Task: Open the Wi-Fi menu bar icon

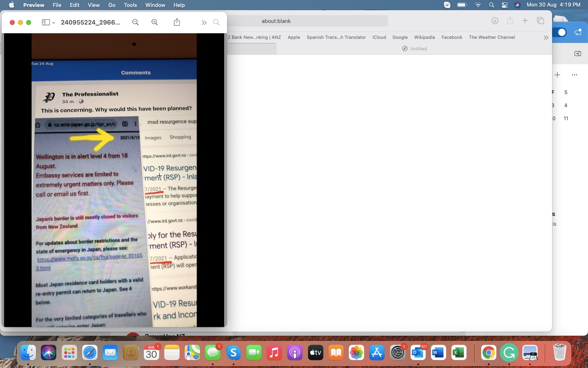Action: [x=478, y=5]
